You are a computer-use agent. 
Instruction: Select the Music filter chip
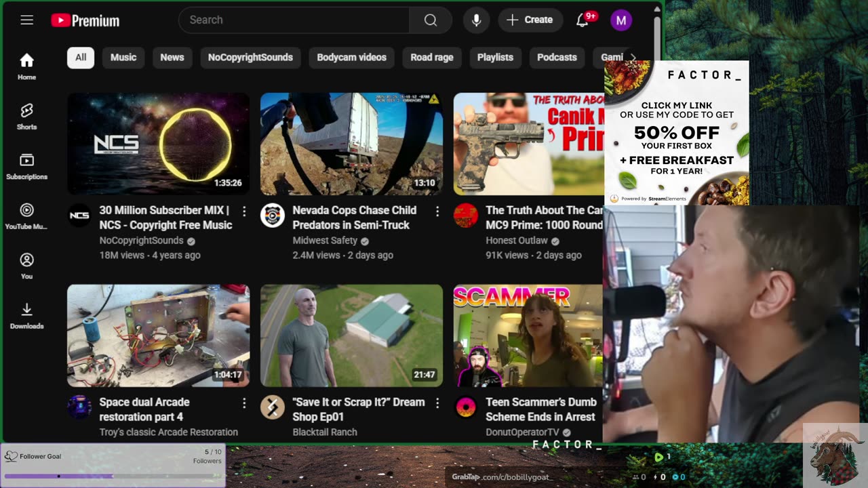(123, 58)
